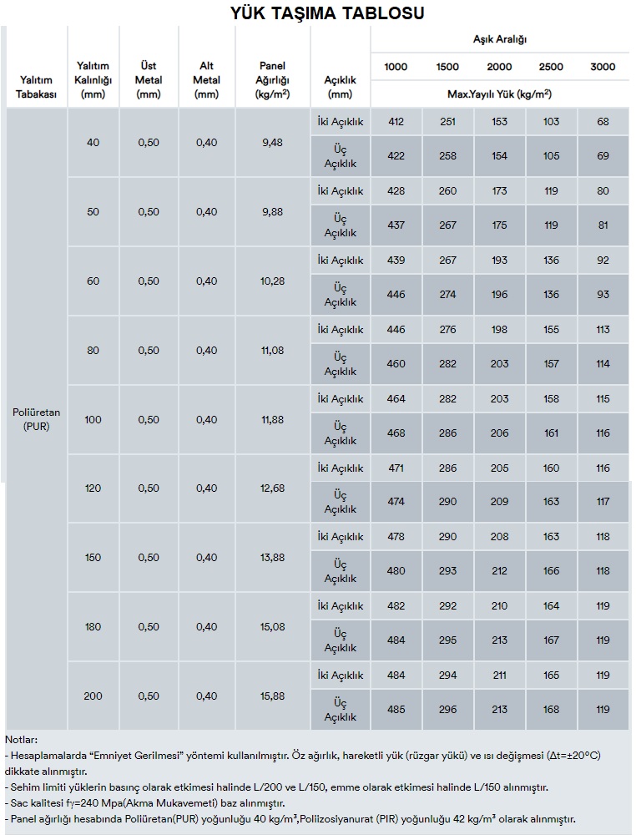Select the 1000 span column header
Viewport: 636px width, 840px height.
[x=396, y=67]
